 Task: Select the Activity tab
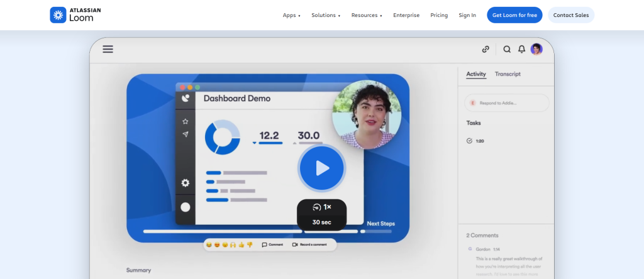click(476, 74)
